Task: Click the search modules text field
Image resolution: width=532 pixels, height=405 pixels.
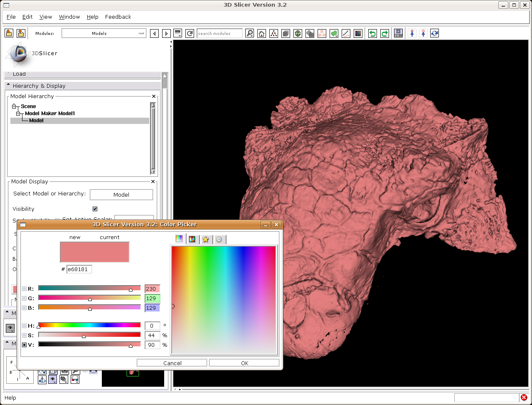Action: (219, 33)
